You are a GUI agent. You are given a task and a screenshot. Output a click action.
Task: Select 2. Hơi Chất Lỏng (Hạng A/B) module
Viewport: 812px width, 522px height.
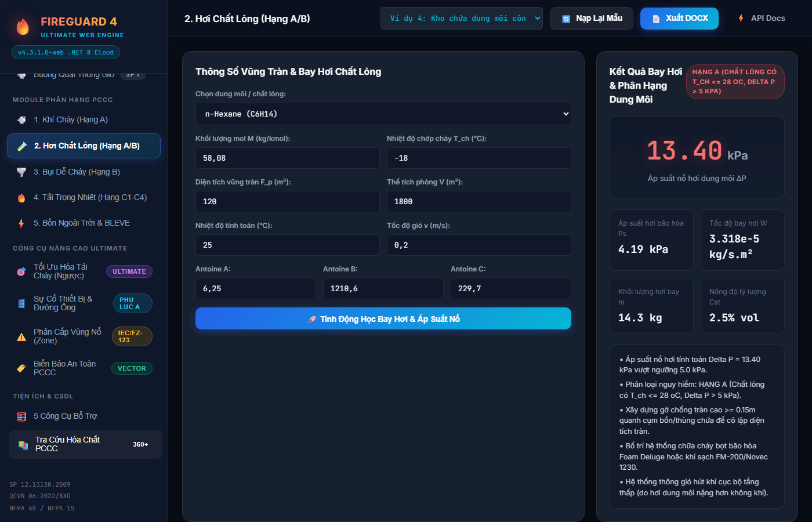click(x=84, y=146)
